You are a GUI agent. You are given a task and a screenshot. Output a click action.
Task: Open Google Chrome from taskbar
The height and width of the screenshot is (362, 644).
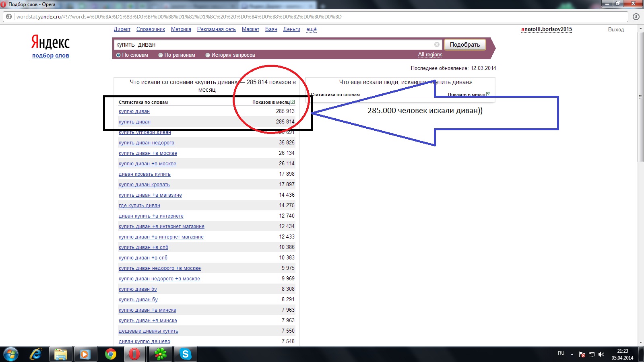[110, 354]
